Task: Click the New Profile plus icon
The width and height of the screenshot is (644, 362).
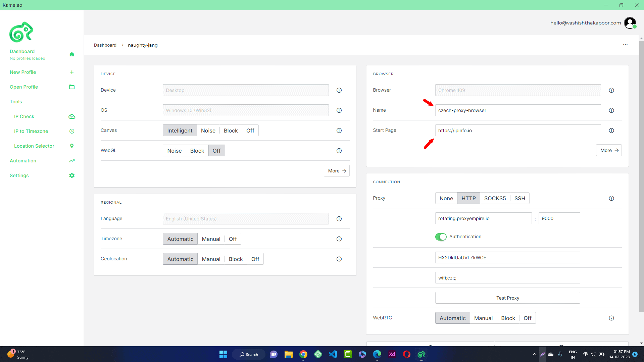Action: pyautogui.click(x=71, y=72)
